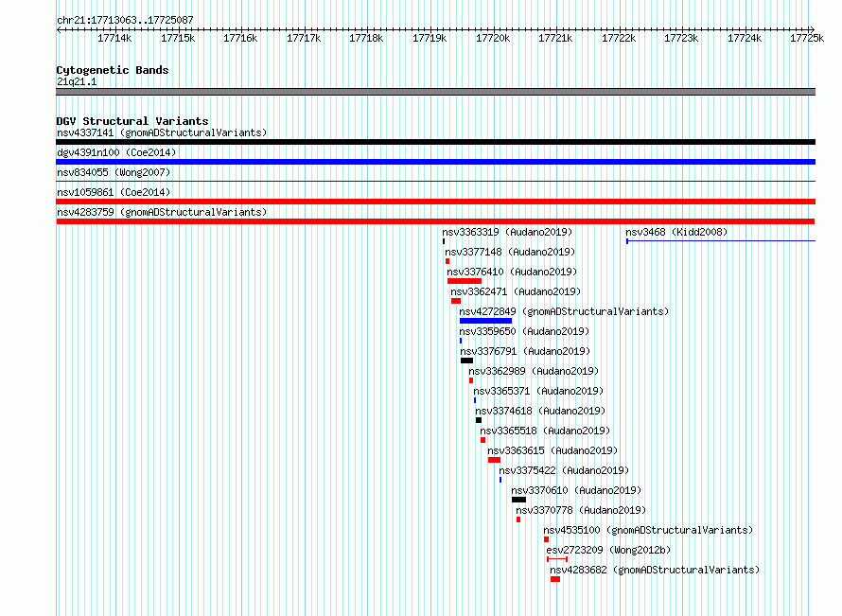The image size is (842, 616).
Task: Select the red nsv3362471 variant block
Action: coord(456,301)
